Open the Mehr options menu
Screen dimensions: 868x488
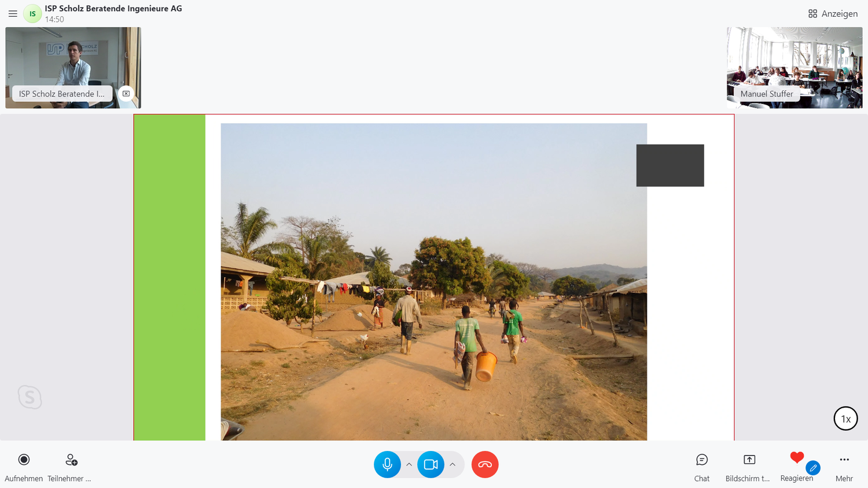pos(844,467)
